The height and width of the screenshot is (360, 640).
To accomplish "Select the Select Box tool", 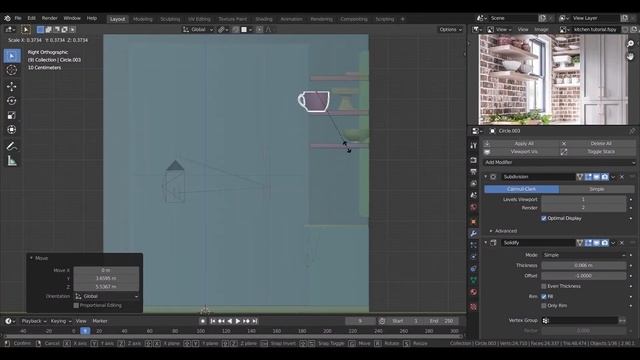I will 12,56.
